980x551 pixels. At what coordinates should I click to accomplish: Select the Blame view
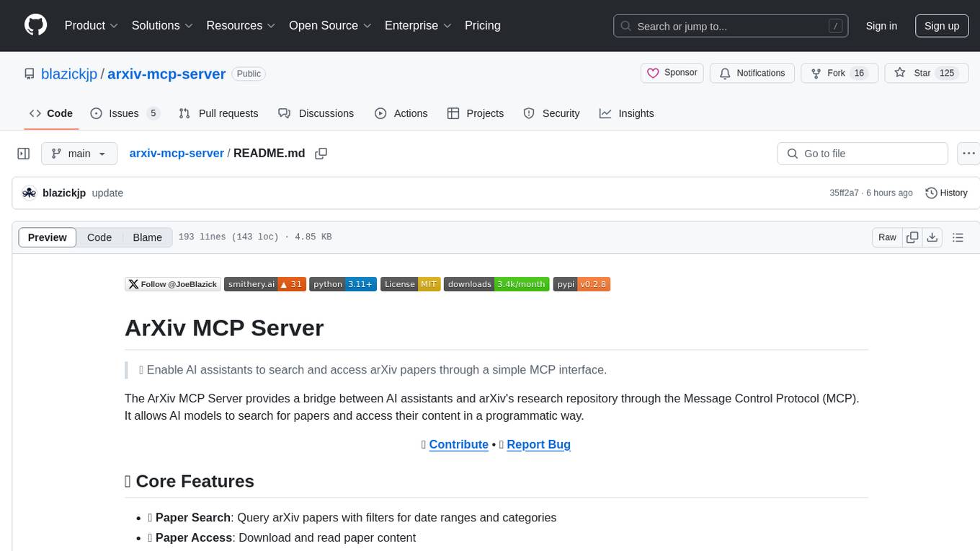point(147,237)
